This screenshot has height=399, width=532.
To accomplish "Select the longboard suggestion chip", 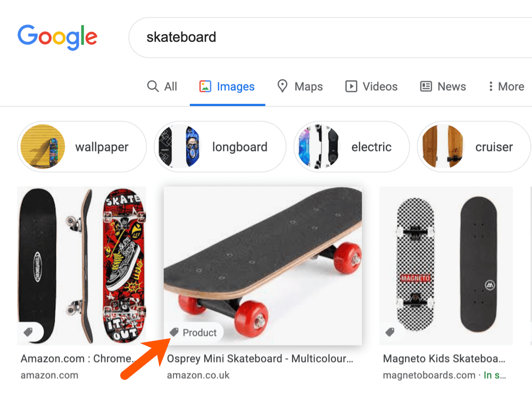I will coord(220,147).
